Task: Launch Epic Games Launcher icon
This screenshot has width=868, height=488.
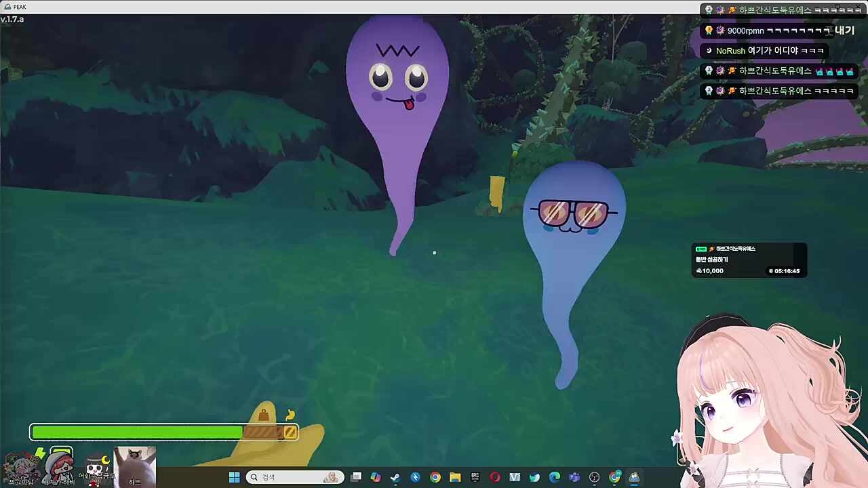Action: pyautogui.click(x=475, y=477)
